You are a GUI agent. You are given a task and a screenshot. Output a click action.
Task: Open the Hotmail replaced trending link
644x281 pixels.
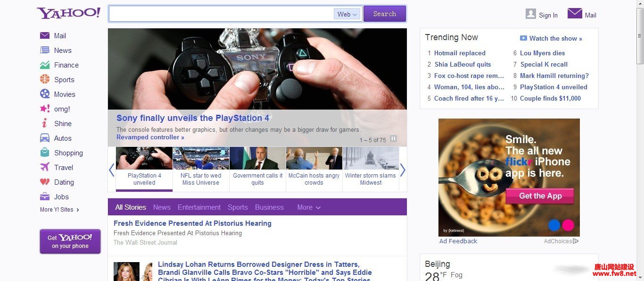[460, 53]
